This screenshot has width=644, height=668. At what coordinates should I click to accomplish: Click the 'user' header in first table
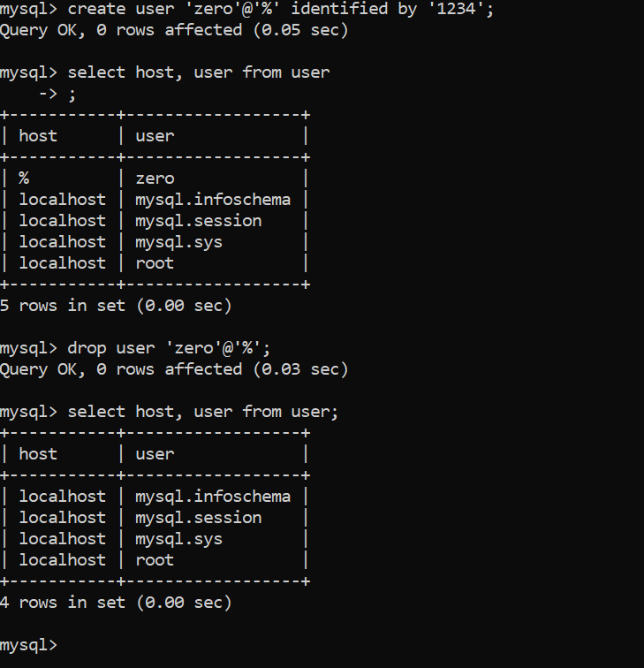click(x=155, y=136)
